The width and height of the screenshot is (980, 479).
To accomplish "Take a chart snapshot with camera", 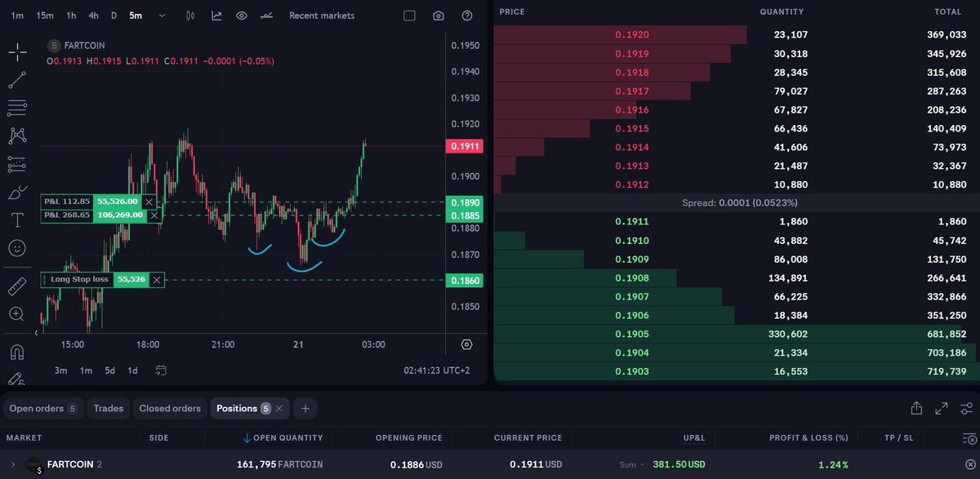I will [439, 16].
